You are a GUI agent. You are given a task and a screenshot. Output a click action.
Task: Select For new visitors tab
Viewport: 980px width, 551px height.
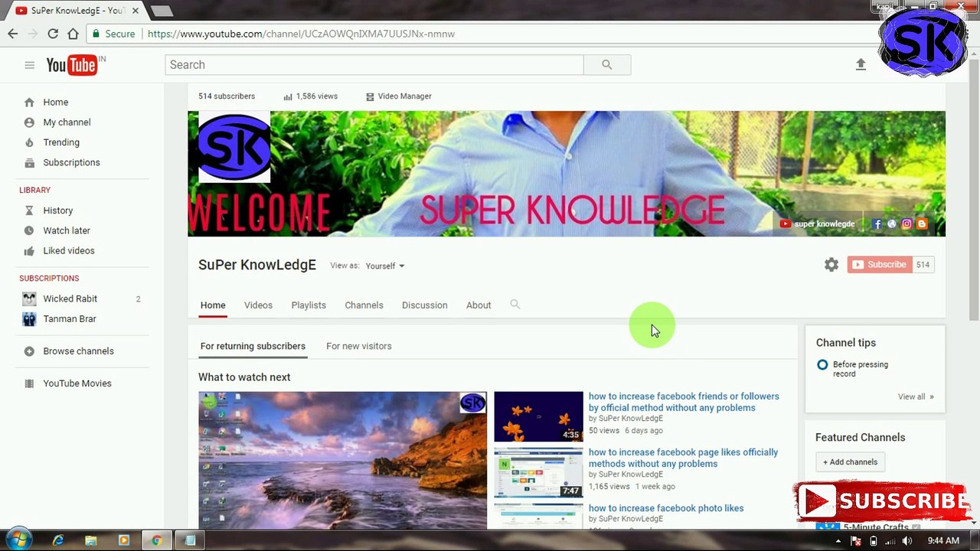click(x=358, y=346)
